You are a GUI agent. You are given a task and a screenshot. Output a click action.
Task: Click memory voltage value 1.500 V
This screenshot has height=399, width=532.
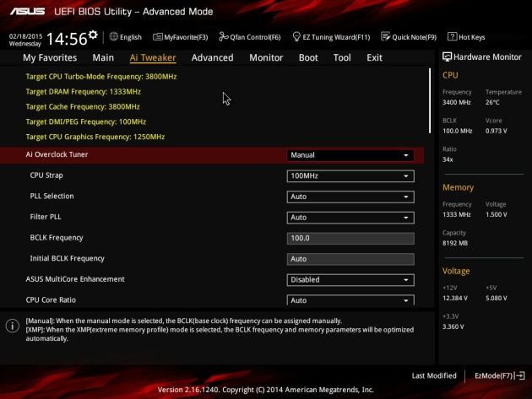tap(496, 214)
